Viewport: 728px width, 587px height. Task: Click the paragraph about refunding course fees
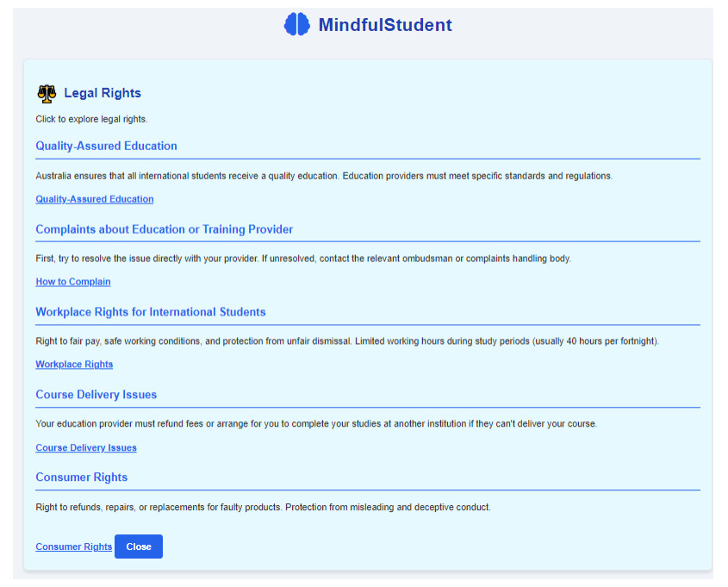click(x=315, y=424)
